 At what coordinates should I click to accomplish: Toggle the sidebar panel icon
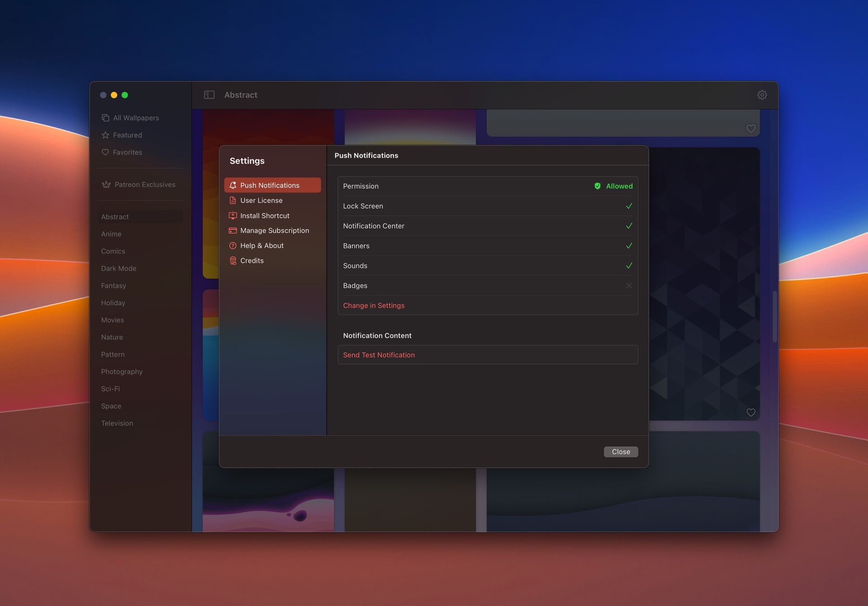pyautogui.click(x=209, y=95)
